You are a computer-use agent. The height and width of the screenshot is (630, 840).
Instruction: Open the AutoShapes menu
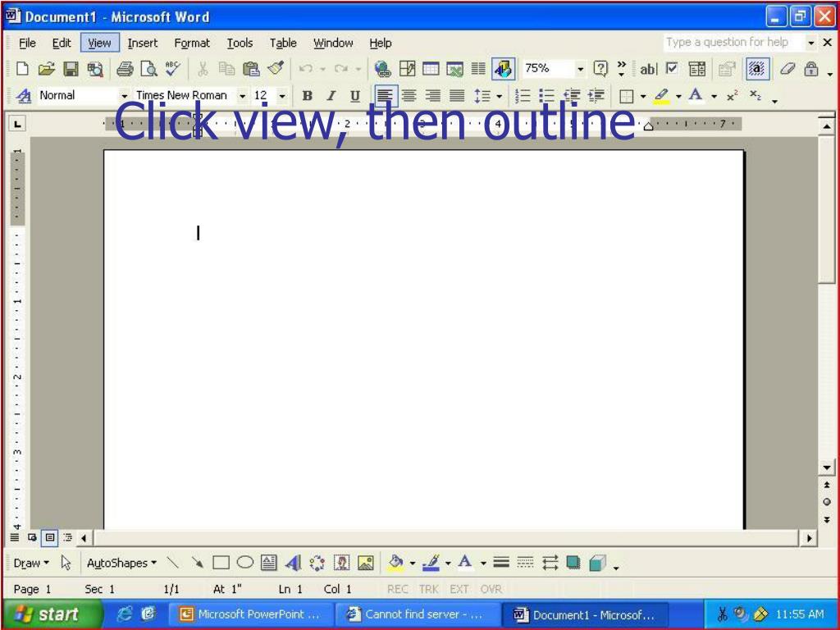pyautogui.click(x=121, y=563)
